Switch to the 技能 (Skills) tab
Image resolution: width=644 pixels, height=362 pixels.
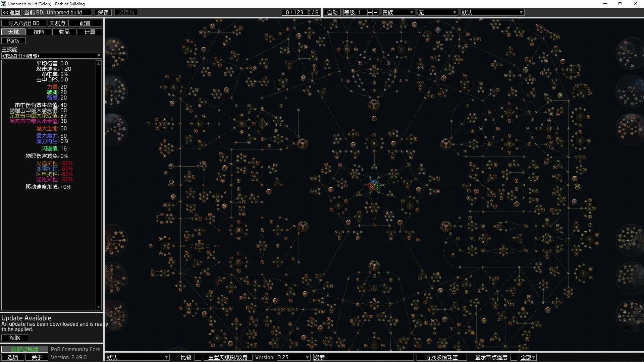click(x=39, y=32)
